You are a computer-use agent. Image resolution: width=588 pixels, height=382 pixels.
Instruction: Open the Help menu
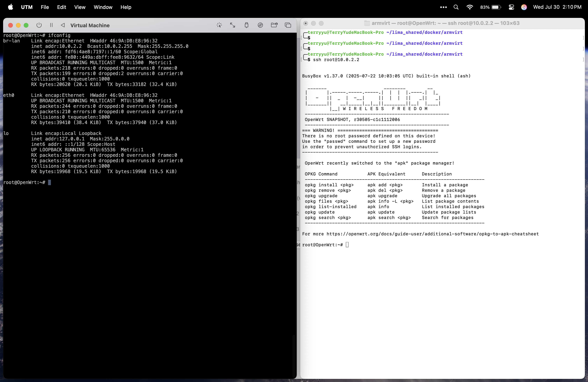pyautogui.click(x=126, y=7)
